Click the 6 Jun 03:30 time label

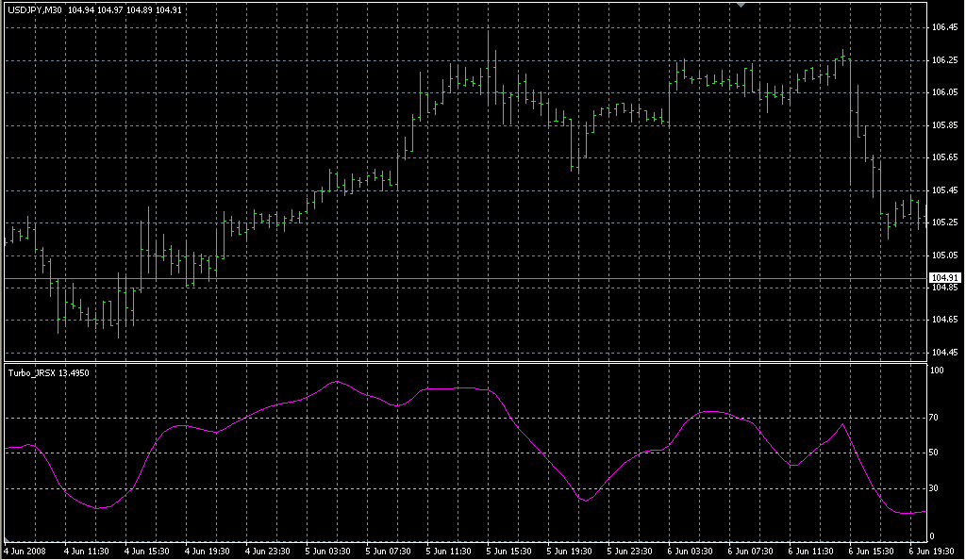point(691,551)
